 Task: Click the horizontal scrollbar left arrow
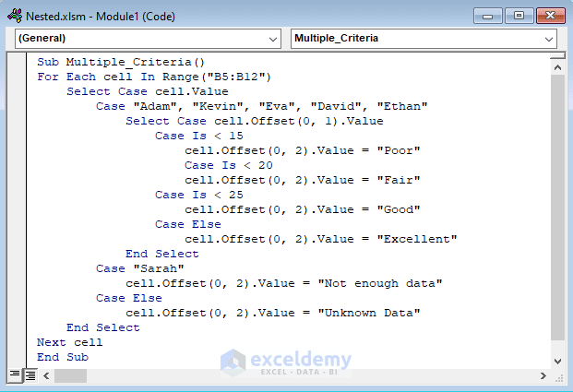[x=46, y=375]
